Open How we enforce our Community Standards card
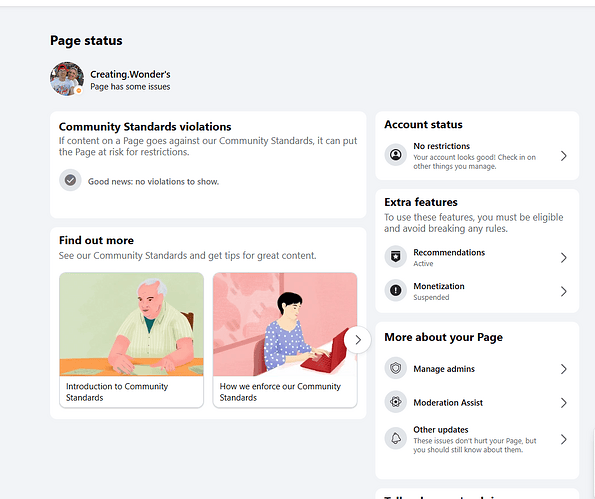Image resolution: width=595 pixels, height=499 pixels. pyautogui.click(x=285, y=340)
